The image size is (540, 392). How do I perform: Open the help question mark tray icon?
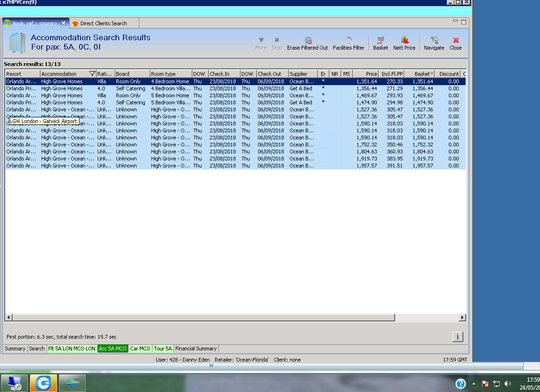click(461, 384)
